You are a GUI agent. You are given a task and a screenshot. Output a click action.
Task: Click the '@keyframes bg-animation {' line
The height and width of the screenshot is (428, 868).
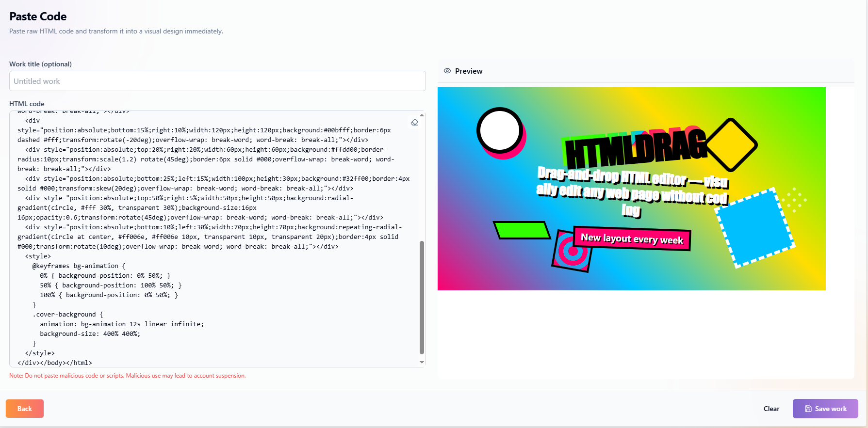tap(79, 266)
